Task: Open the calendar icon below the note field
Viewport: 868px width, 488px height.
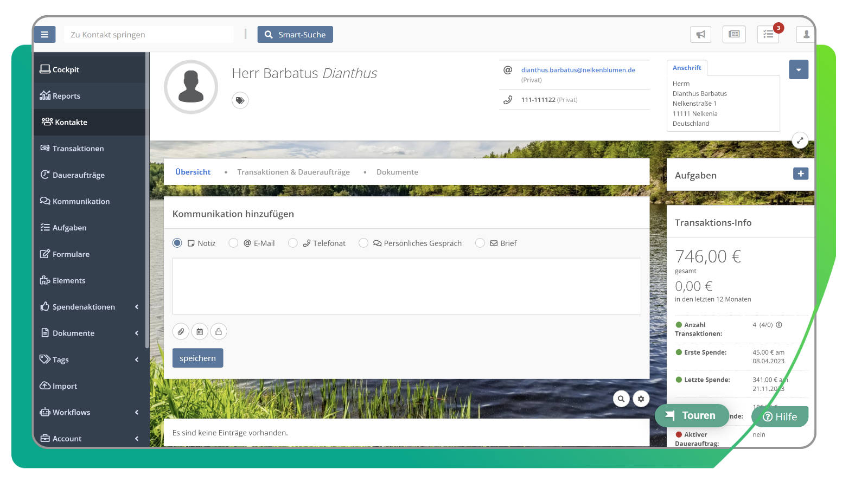Action: (x=200, y=331)
